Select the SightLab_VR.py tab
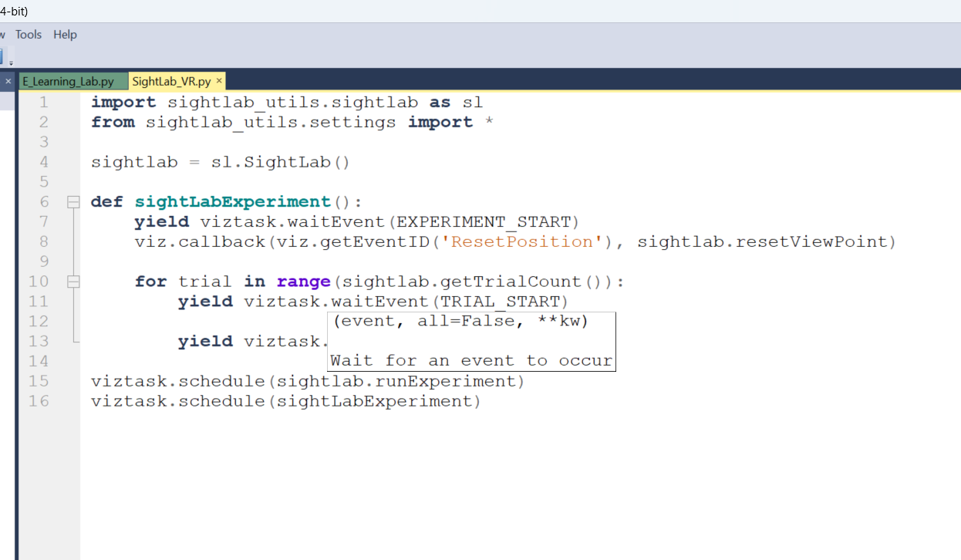The height and width of the screenshot is (560, 961). click(x=171, y=81)
